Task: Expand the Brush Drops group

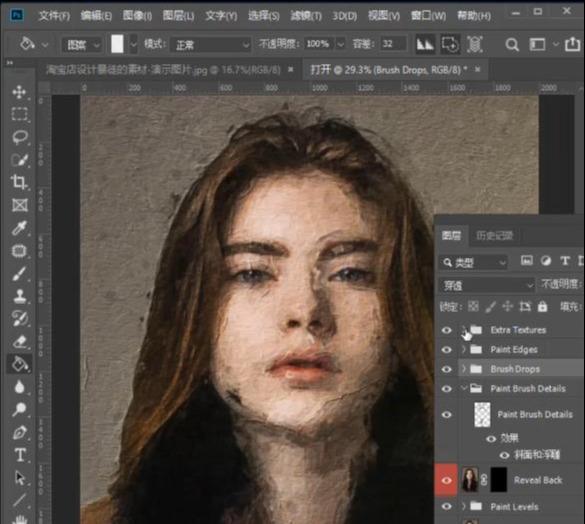Action: (x=464, y=369)
